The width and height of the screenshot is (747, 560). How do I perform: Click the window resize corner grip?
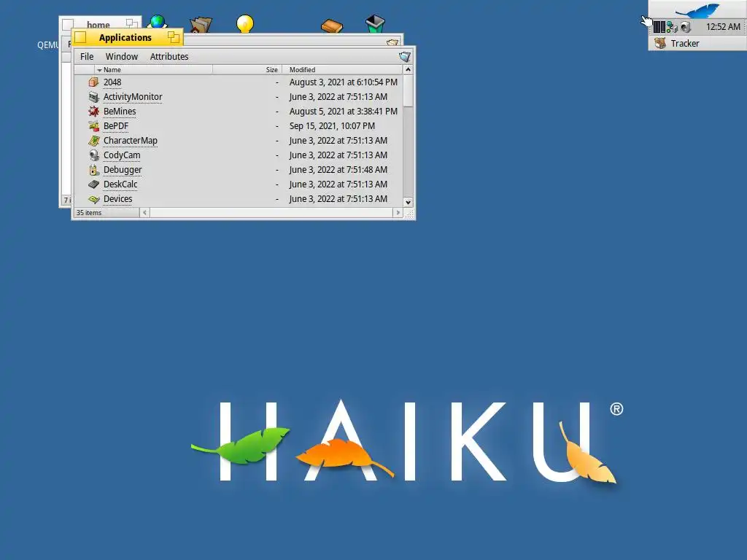409,214
